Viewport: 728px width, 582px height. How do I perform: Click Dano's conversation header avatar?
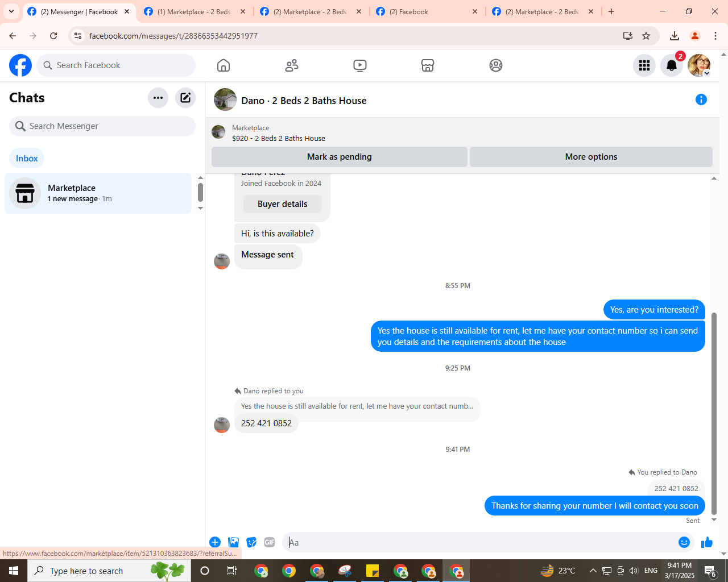[x=225, y=99]
